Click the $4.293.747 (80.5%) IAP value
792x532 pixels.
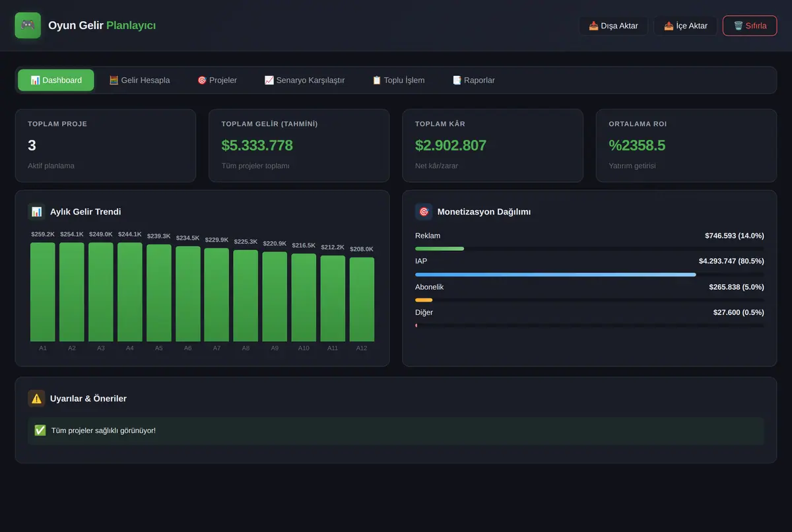731,261
